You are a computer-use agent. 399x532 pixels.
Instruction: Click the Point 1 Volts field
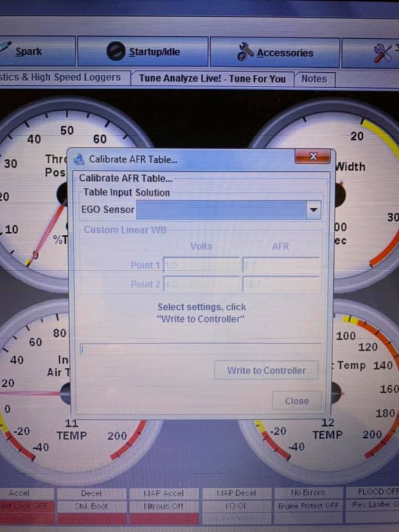click(x=202, y=265)
